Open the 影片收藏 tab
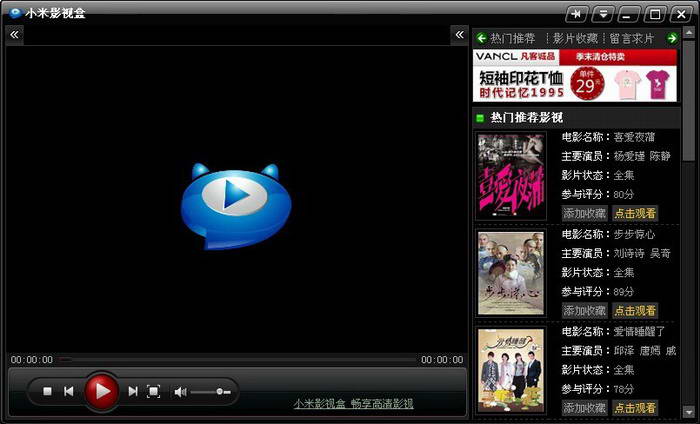Screen dimensions: 700x424 [x=575, y=38]
